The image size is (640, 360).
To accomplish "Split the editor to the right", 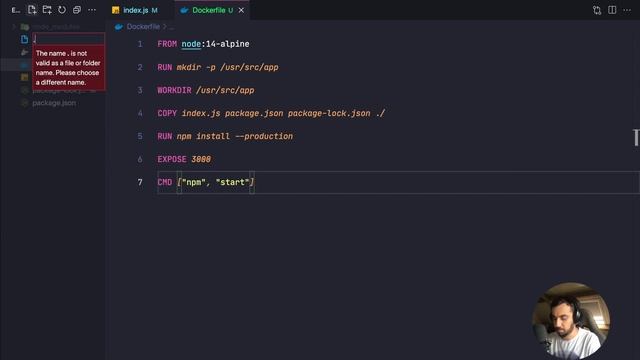I will pos(612,10).
